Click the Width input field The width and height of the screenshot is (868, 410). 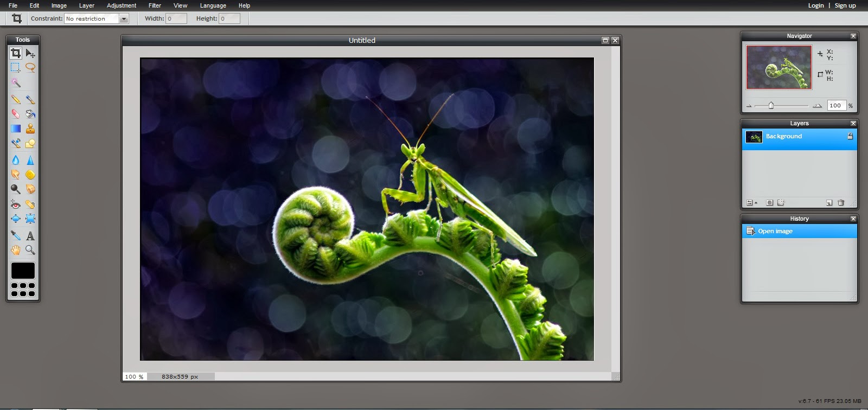pyautogui.click(x=176, y=18)
